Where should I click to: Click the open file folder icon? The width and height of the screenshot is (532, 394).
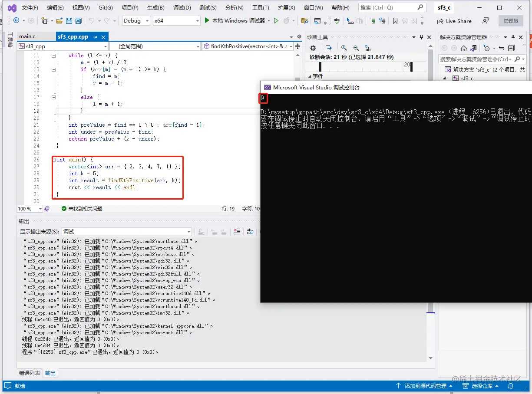point(59,20)
